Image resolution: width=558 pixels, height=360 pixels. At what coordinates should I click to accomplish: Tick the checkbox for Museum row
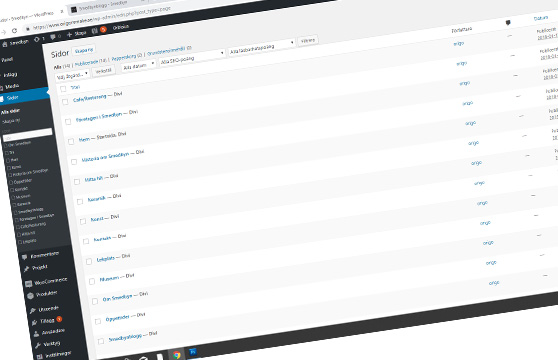(x=92, y=281)
